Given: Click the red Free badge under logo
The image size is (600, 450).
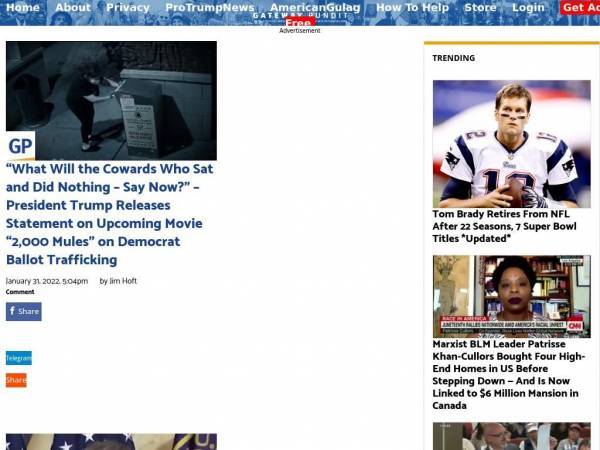Looking at the screenshot, I should 300,23.
